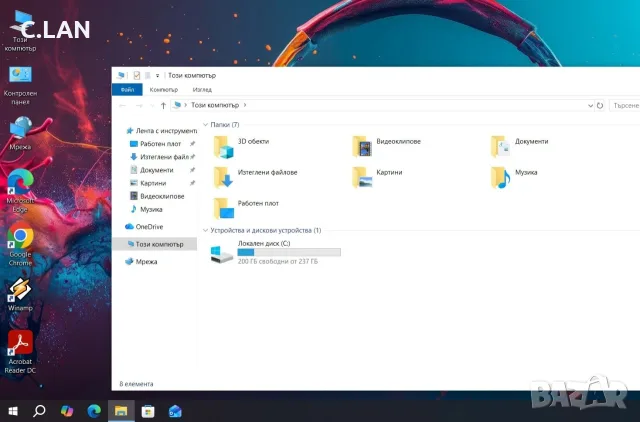Click the chevron after Този компютър in address bar
Image resolution: width=640 pixels, height=422 pixels.
pyautogui.click(x=245, y=105)
